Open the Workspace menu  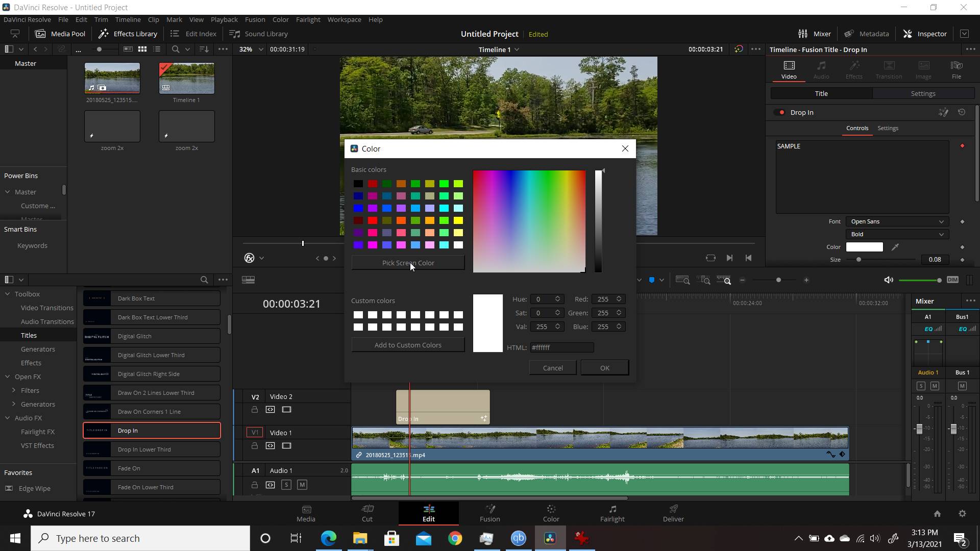point(344,19)
